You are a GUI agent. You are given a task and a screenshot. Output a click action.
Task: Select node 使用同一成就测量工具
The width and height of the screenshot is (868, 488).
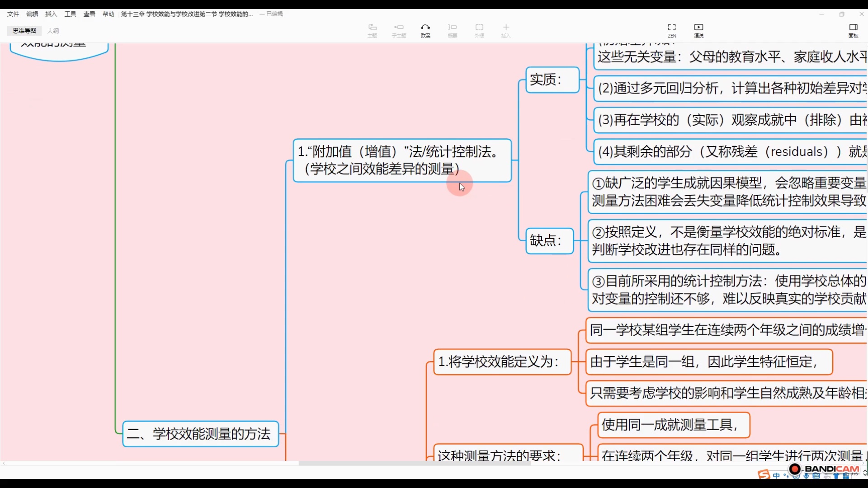coord(674,425)
